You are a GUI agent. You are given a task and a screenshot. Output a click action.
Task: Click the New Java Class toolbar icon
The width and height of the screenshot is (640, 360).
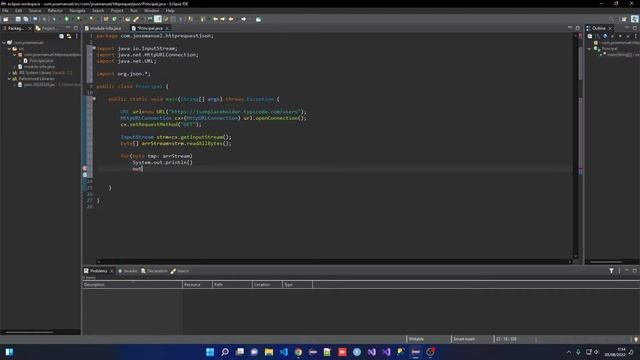pyautogui.click(x=115, y=19)
